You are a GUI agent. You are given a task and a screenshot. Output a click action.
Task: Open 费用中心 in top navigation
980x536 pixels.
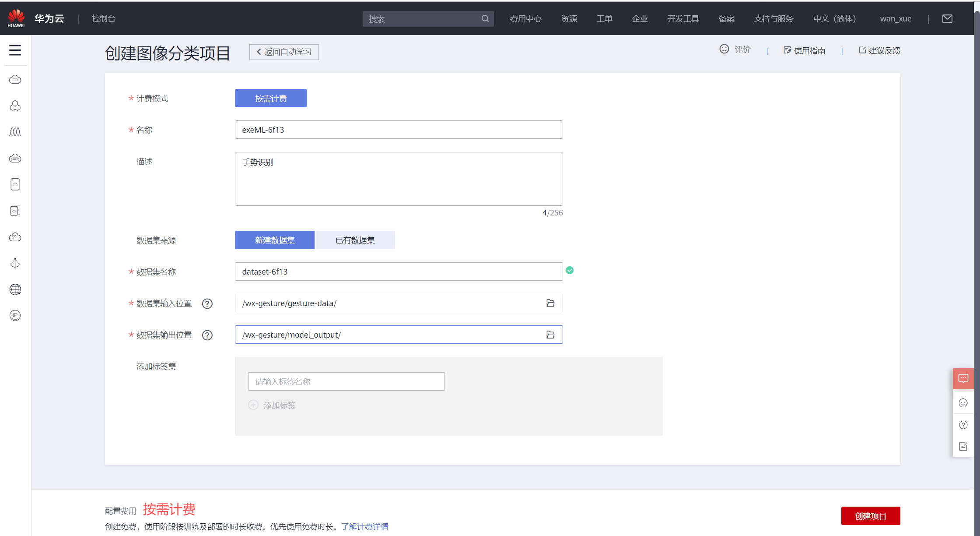(x=525, y=18)
